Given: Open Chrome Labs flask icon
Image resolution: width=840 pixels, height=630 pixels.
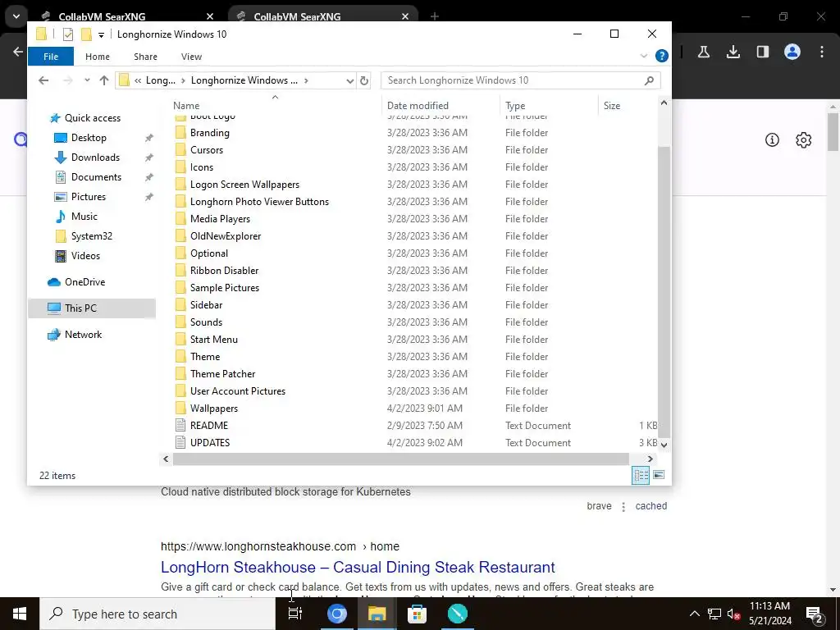Looking at the screenshot, I should coord(703,52).
